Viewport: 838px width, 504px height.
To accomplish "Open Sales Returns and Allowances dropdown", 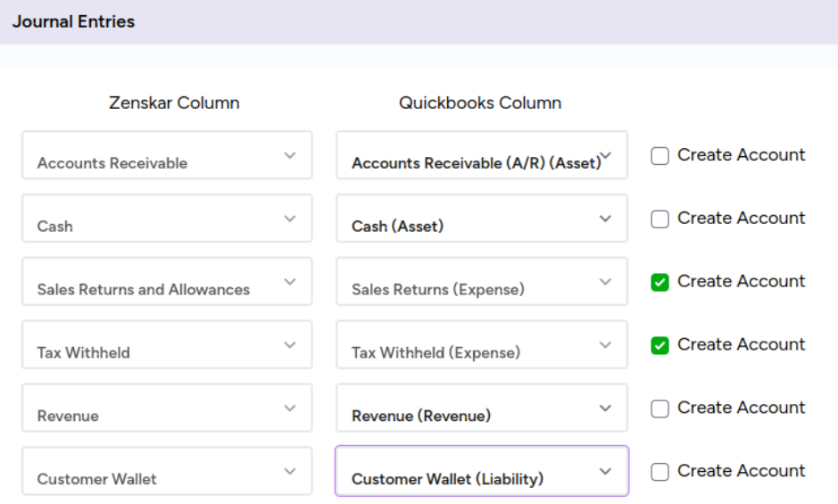I will (x=167, y=282).
